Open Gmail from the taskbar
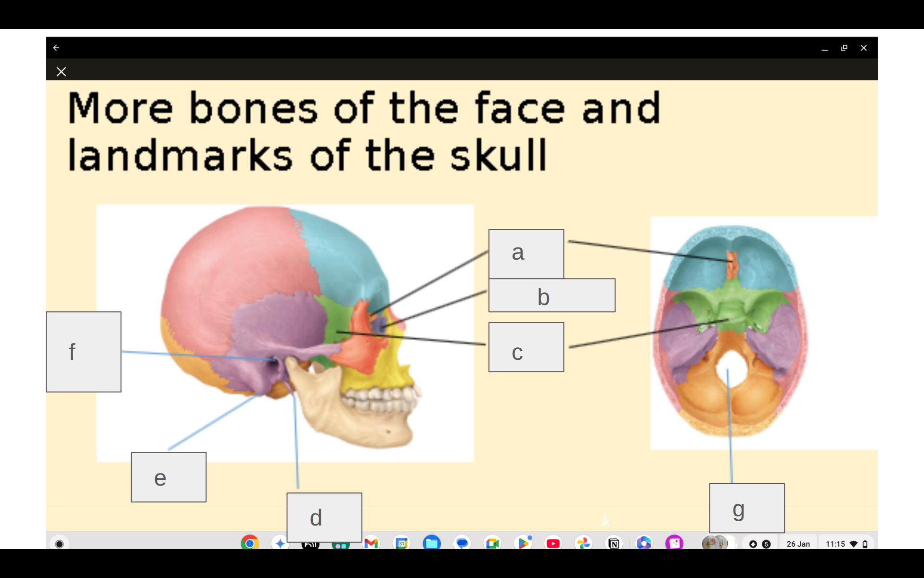 coord(371,543)
